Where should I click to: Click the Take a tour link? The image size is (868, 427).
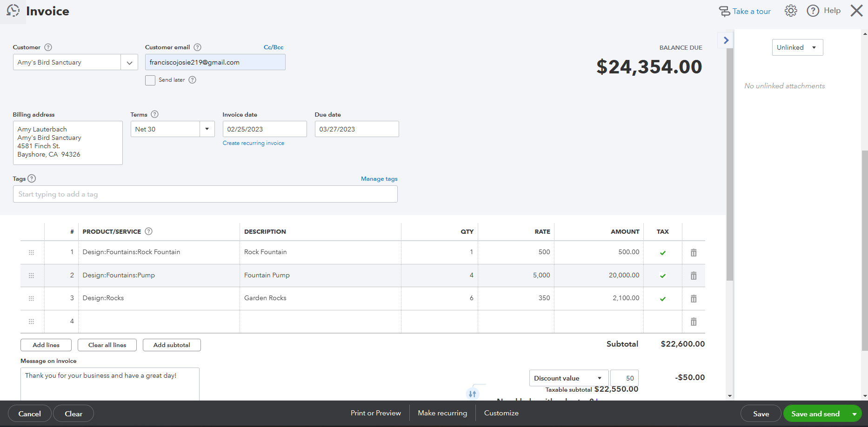pos(752,11)
